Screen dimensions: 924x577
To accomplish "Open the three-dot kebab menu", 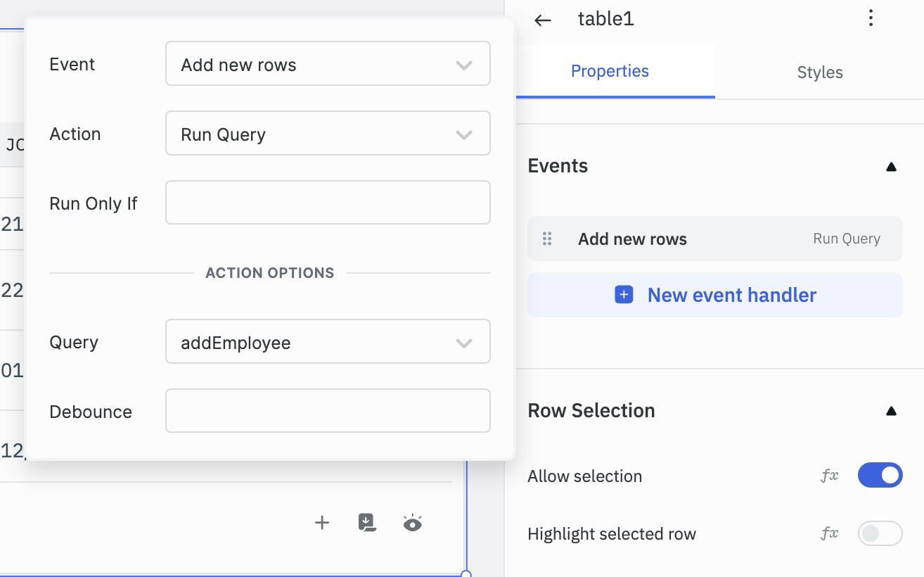I will 871,18.
